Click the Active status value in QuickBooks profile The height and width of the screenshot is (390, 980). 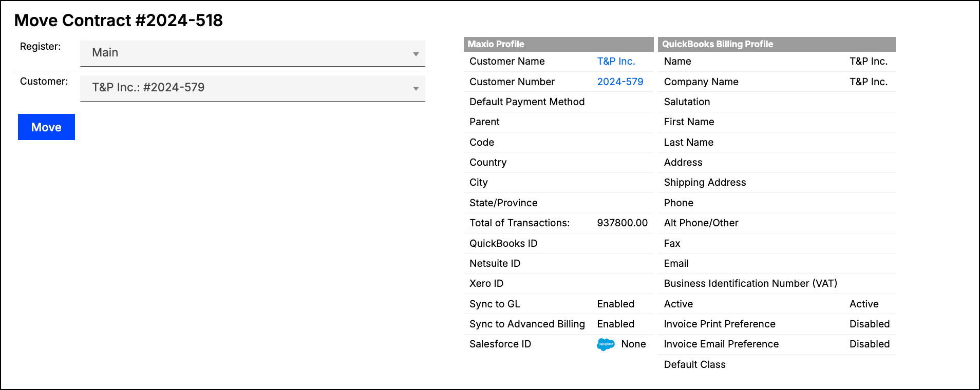[864, 304]
